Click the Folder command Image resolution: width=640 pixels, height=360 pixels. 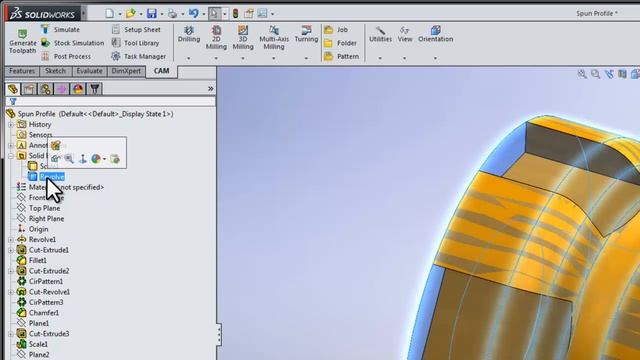pos(340,43)
